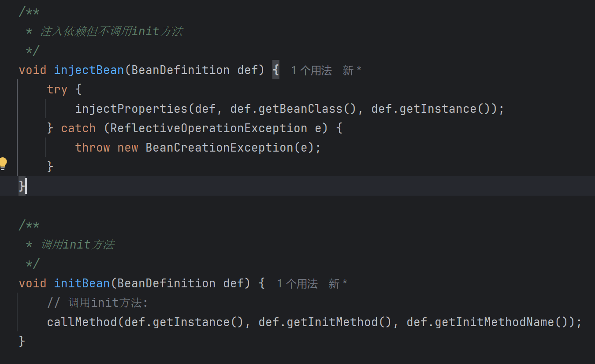The image size is (595, 364).
Task: Click the line comment '// 调用init方法:'
Action: [x=98, y=303]
